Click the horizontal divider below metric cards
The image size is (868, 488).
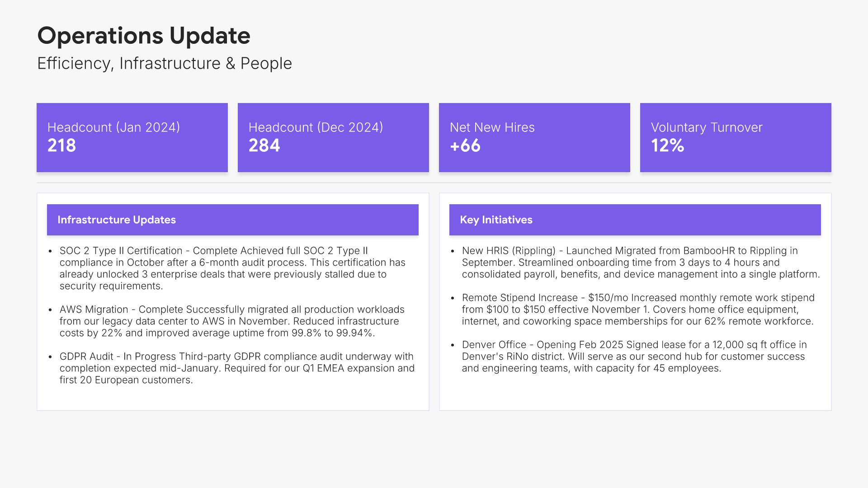pyautogui.click(x=434, y=183)
